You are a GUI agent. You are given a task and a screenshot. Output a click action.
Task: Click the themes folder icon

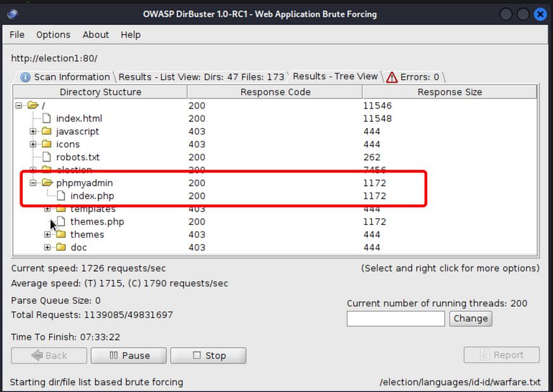point(61,234)
